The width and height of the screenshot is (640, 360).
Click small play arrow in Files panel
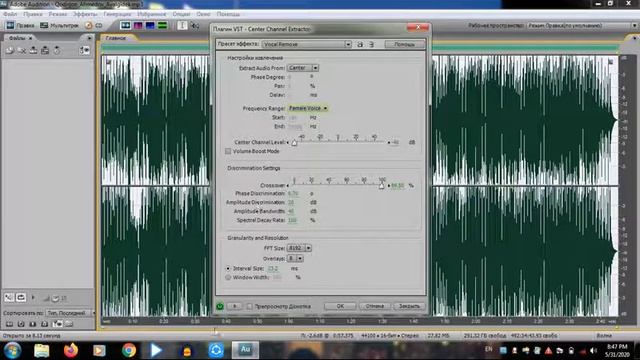[x=33, y=298]
